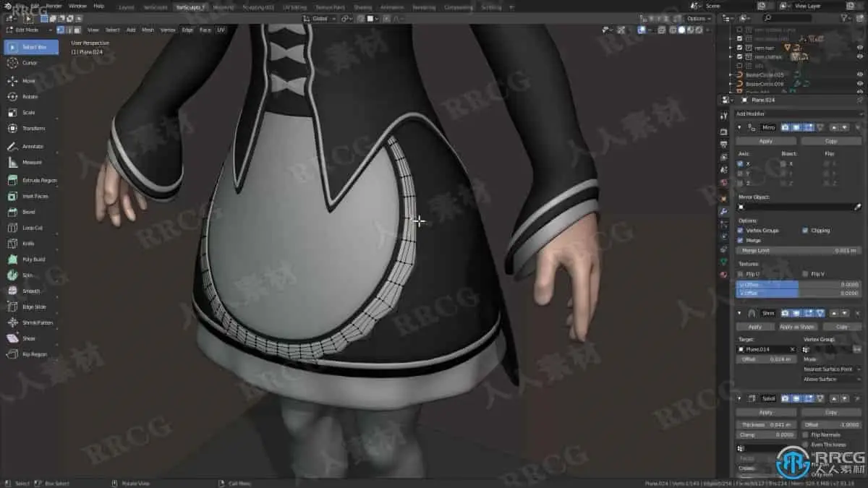Activate the Select Box tool
868x488 pixels.
31,47
